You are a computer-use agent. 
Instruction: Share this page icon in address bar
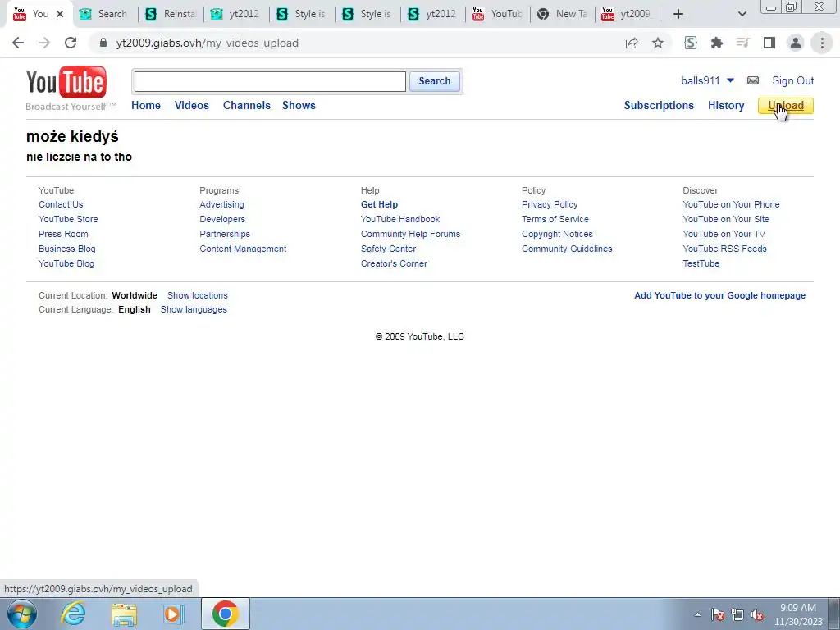(x=632, y=43)
